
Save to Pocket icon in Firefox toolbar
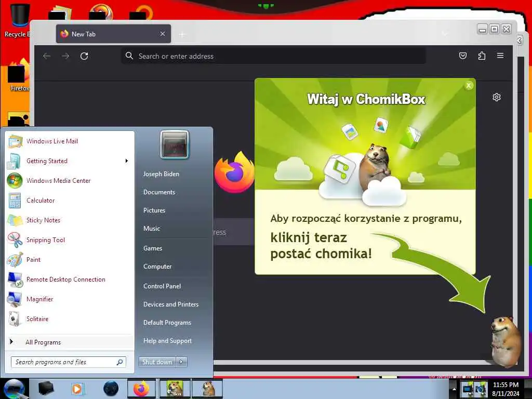463,56
